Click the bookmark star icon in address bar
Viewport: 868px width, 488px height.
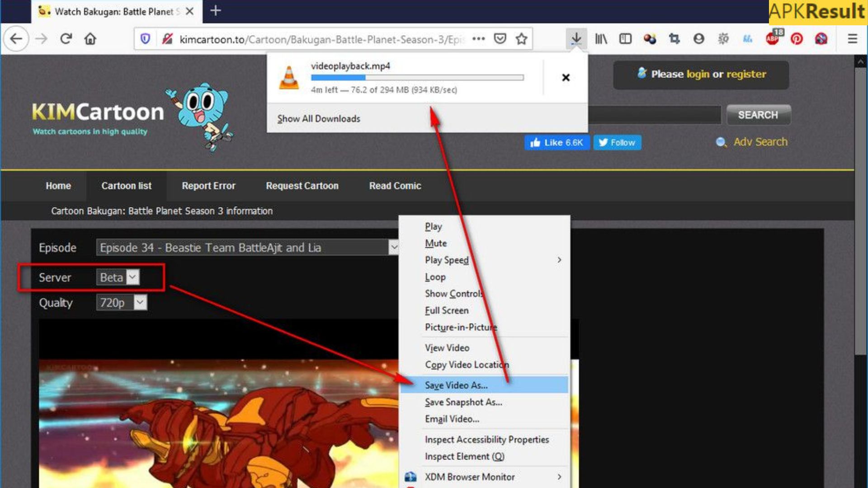point(523,39)
